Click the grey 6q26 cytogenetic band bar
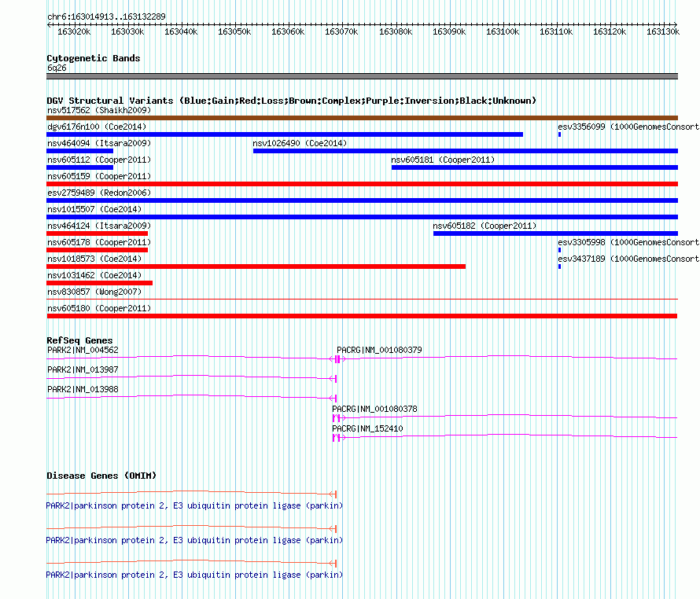 coord(362,76)
